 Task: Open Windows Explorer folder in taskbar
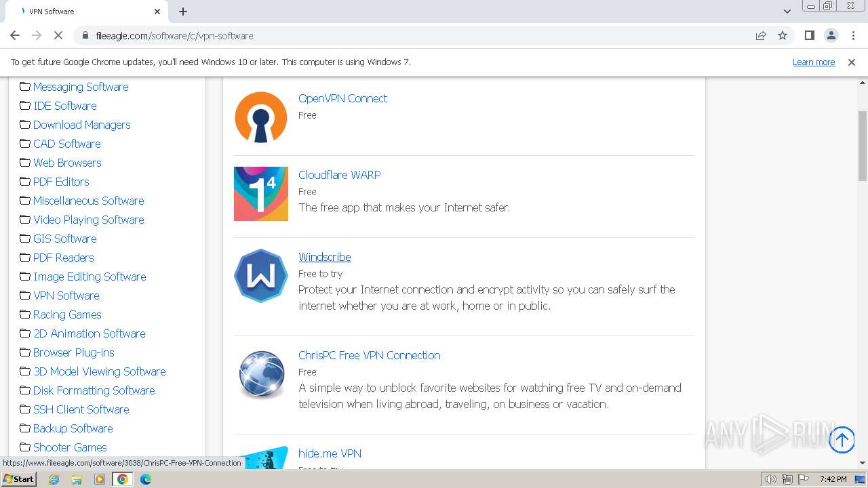tap(77, 479)
